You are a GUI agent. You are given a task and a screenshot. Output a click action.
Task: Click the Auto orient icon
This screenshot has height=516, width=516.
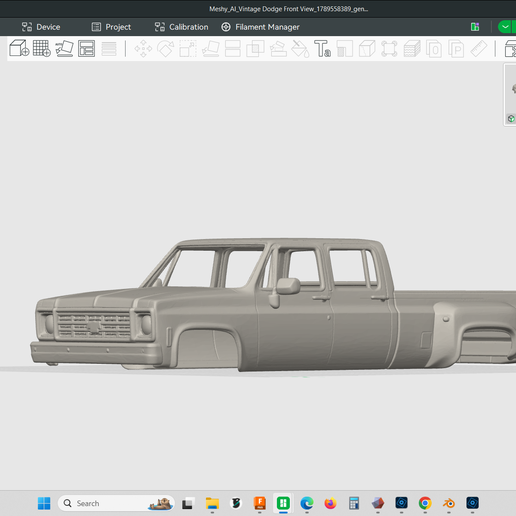click(x=64, y=48)
